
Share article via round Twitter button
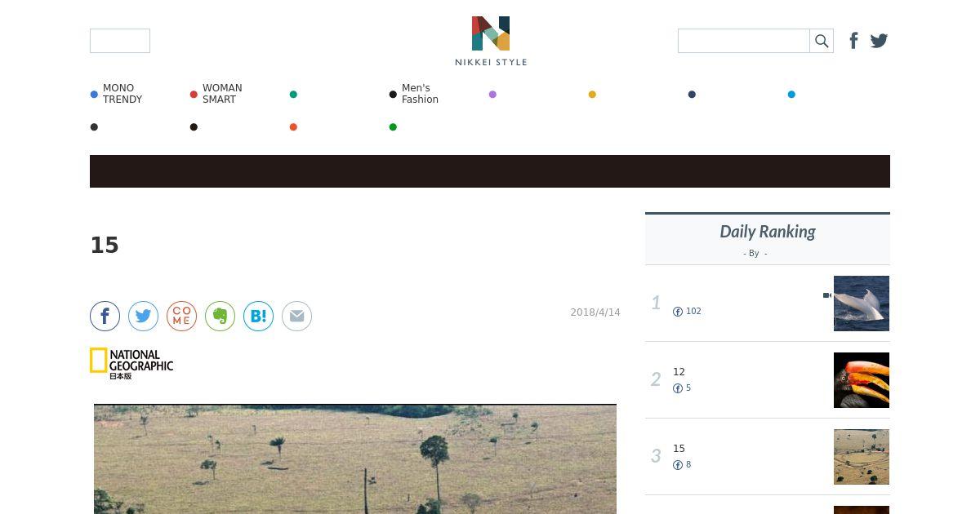point(143,316)
